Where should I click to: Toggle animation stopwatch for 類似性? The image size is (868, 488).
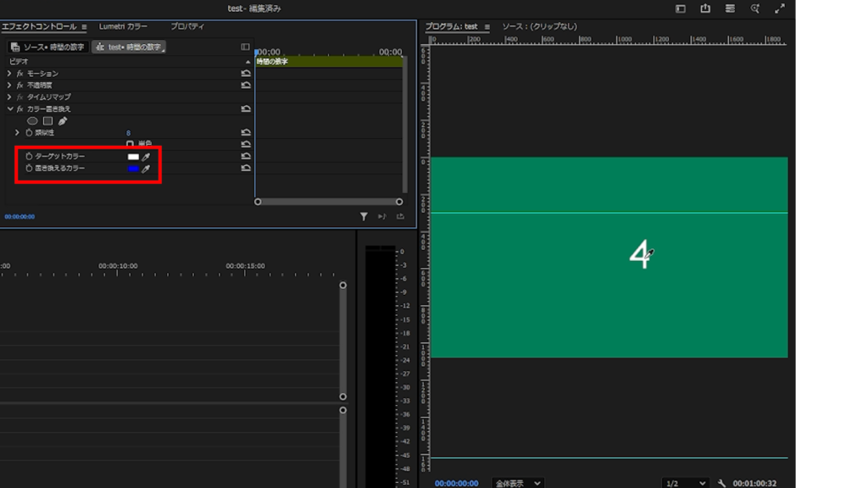[29, 133]
